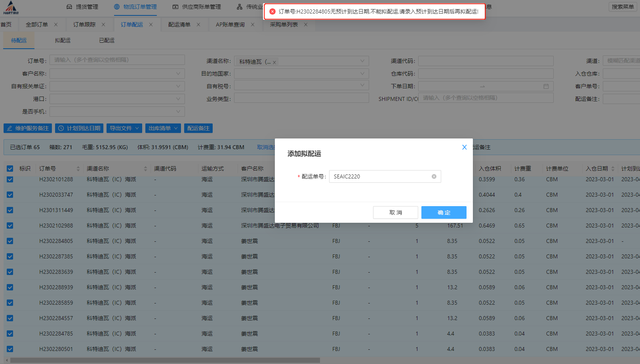Open the 导出文件 dropdown button
The image size is (640, 364).
coord(125,128)
